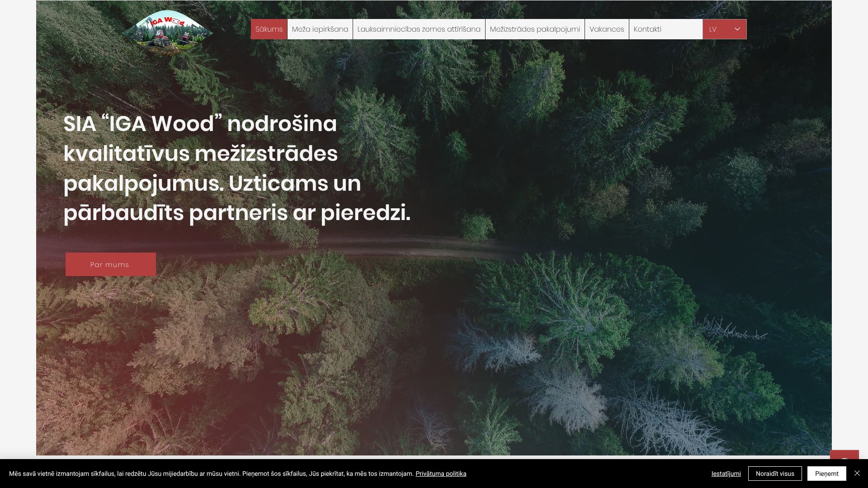The width and height of the screenshot is (868, 488).
Task: Open Meža iepirkšana page
Action: 320,29
